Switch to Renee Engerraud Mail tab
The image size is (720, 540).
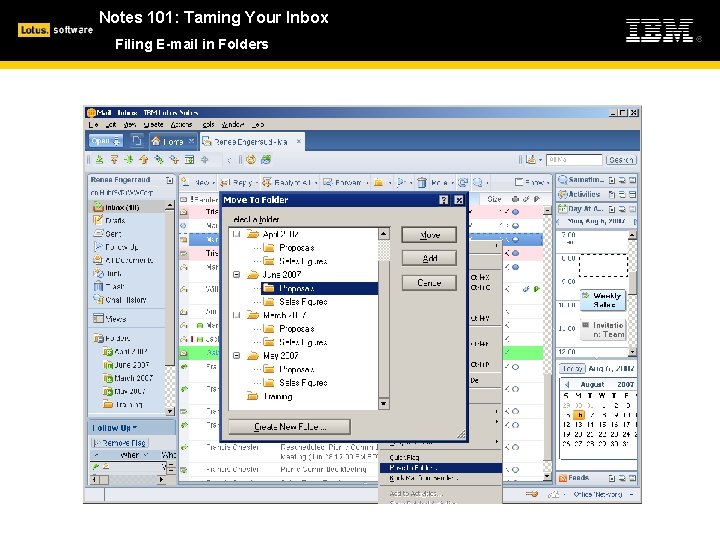(x=250, y=142)
